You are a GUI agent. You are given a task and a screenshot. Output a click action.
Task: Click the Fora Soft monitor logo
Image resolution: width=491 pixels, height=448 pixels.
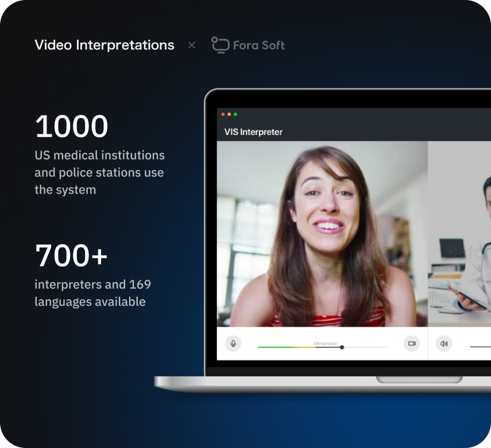(x=221, y=45)
